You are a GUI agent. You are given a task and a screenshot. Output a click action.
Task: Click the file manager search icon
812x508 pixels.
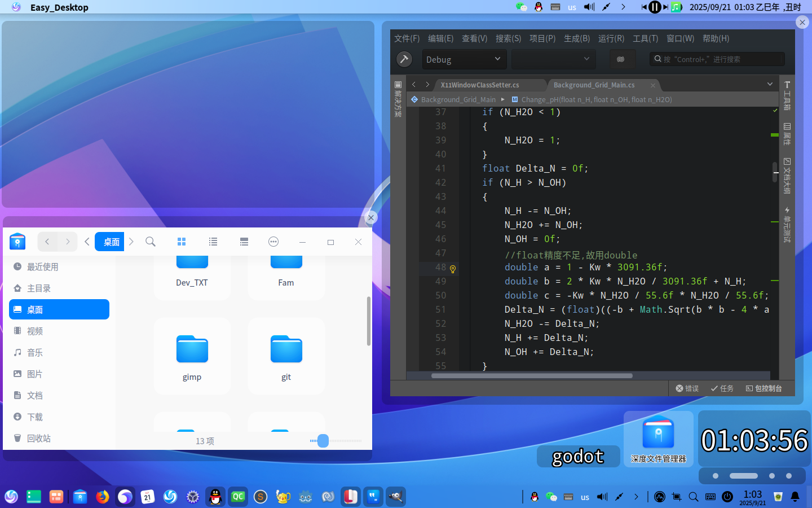click(x=151, y=242)
